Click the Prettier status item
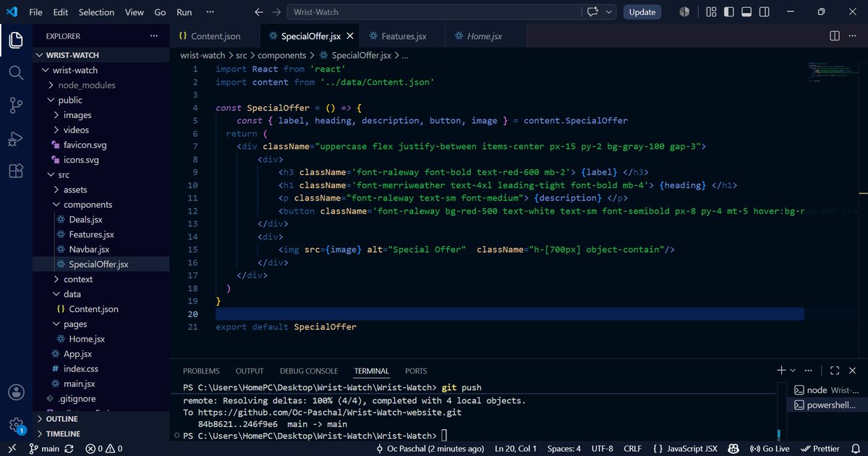868x456 pixels. (x=821, y=449)
